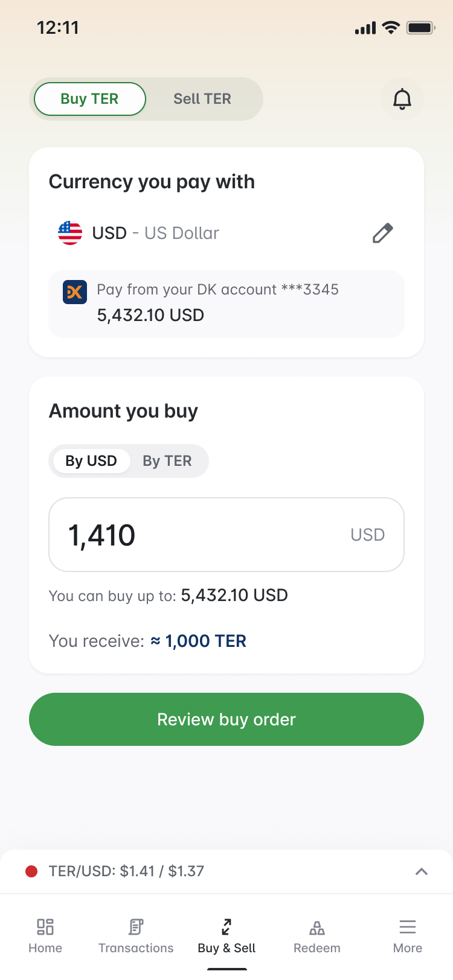The width and height of the screenshot is (453, 980).
Task: Collapse the TER/USD price ticker
Action: tap(421, 871)
